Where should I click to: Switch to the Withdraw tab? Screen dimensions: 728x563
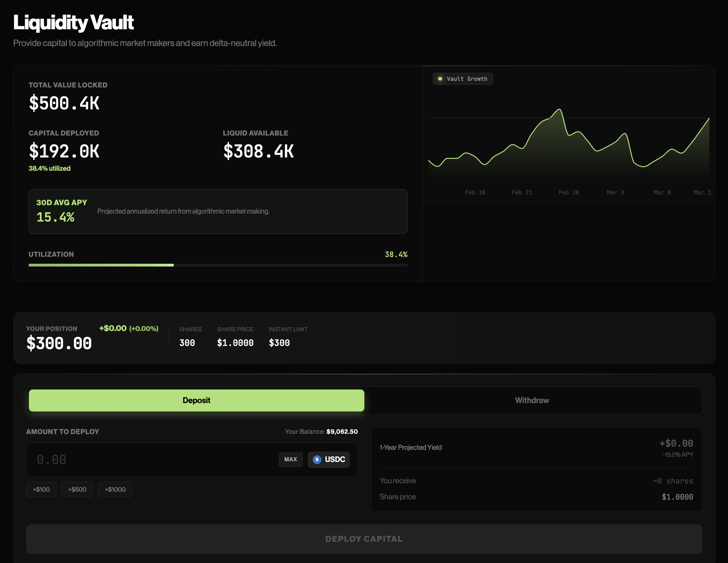click(531, 400)
